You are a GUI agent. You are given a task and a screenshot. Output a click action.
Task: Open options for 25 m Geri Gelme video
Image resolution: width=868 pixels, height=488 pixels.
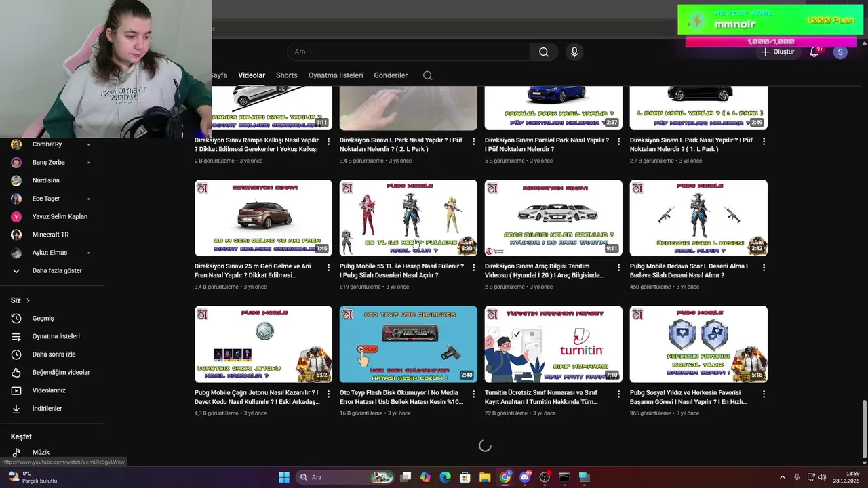pyautogui.click(x=329, y=268)
